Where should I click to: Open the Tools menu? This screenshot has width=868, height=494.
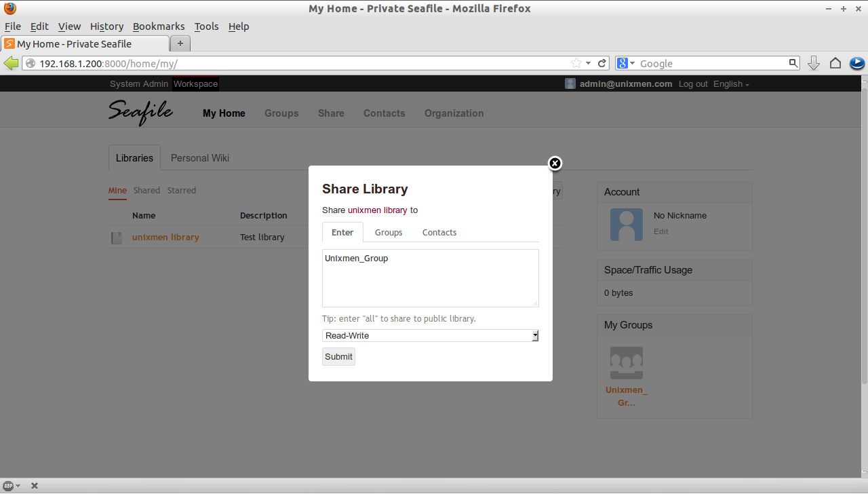point(206,26)
